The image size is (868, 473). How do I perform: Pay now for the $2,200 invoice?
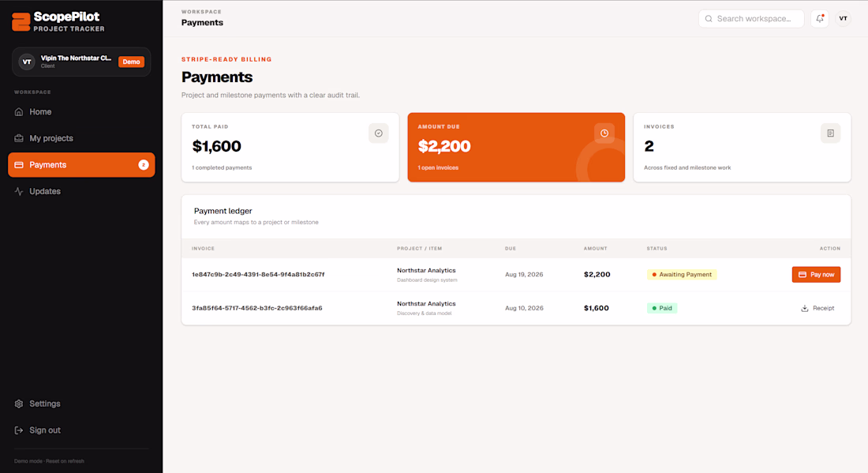[816, 275]
